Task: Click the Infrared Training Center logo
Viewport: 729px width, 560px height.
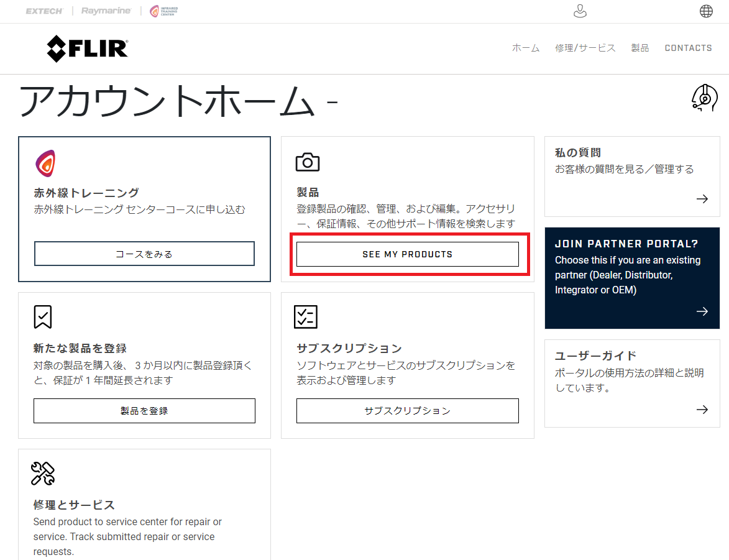Action: click(164, 11)
